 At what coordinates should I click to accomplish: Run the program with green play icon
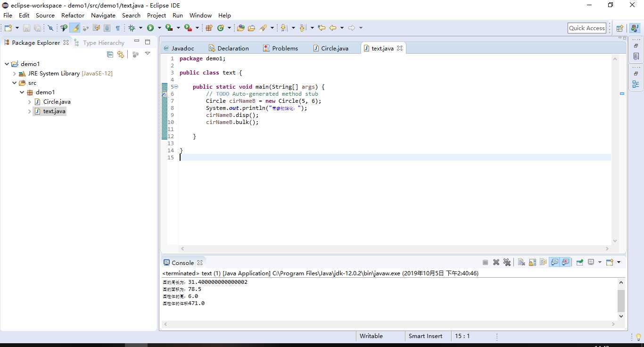(x=150, y=28)
